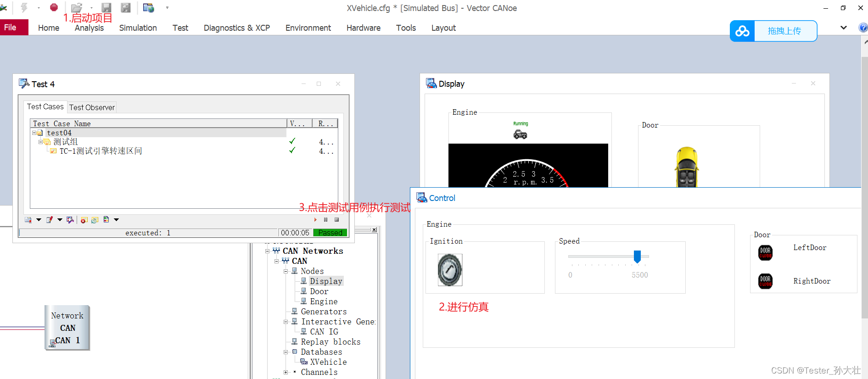The height and width of the screenshot is (379, 868).
Task: Click the help question mark icon
Action: pos(863,28)
